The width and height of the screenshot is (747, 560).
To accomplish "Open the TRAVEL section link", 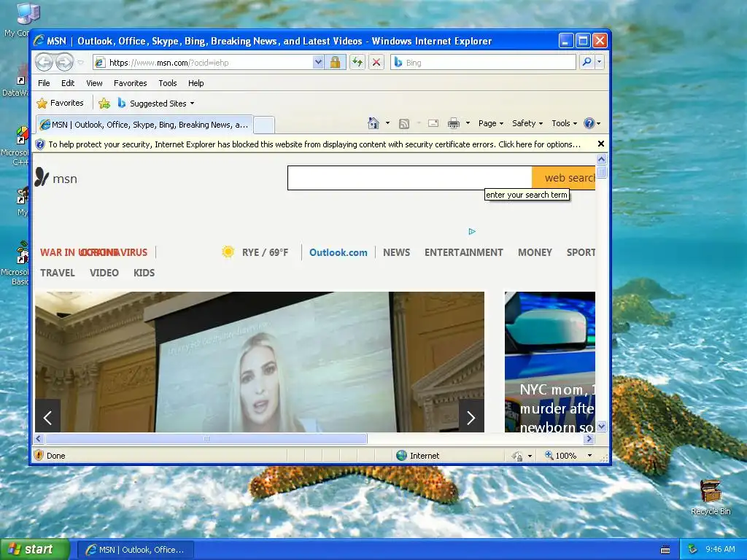I will click(58, 273).
